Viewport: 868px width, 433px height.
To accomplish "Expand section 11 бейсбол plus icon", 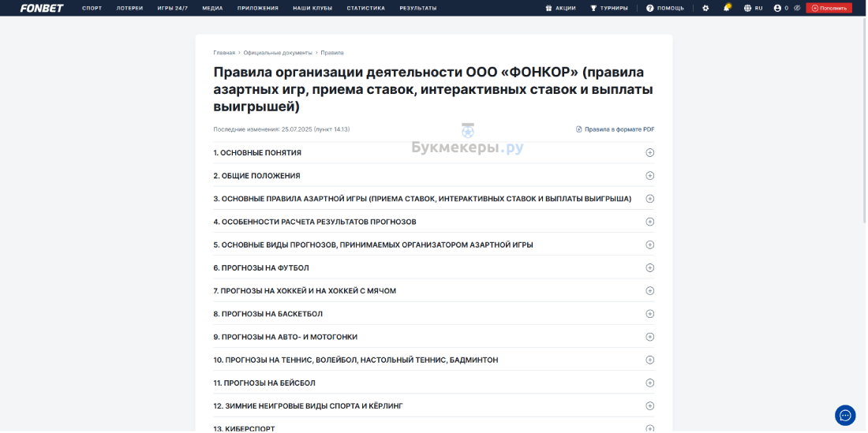I will [x=650, y=383].
